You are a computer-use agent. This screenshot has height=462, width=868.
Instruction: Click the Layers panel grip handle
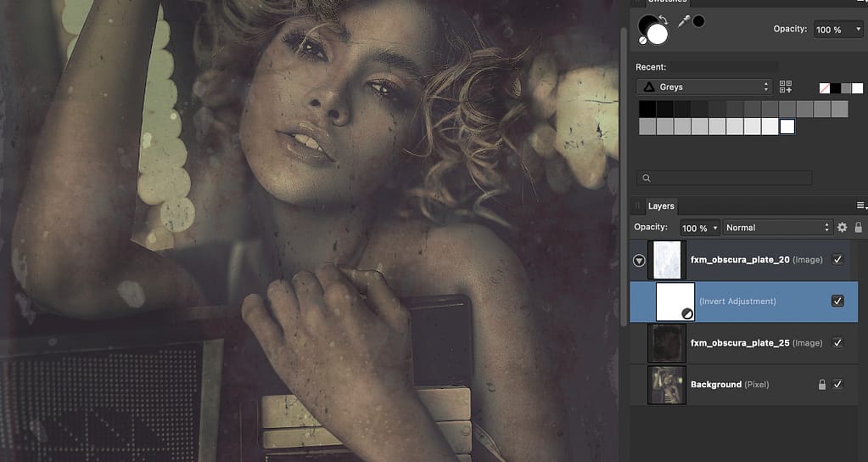(638, 206)
